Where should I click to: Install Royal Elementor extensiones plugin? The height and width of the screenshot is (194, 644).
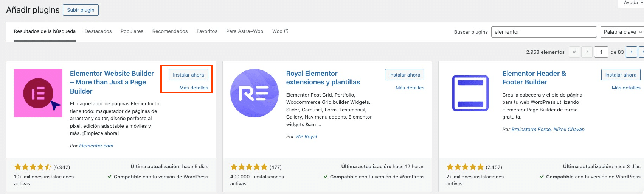point(404,75)
